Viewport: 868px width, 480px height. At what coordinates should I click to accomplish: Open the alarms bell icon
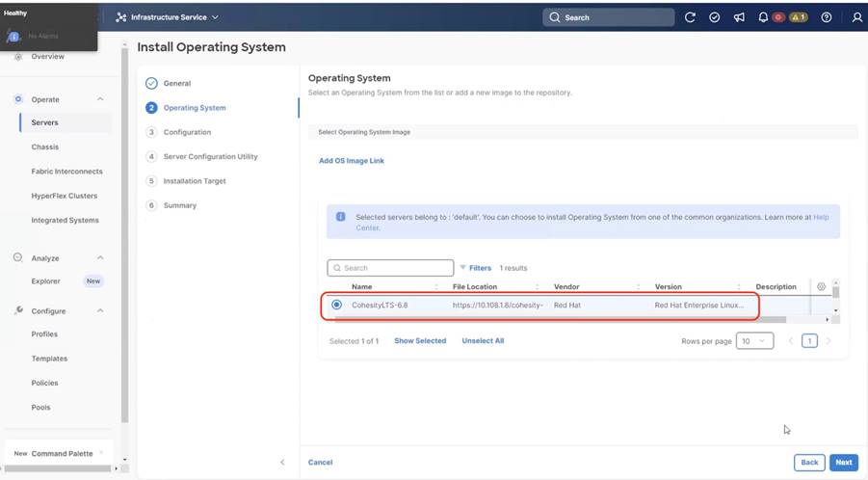point(764,17)
